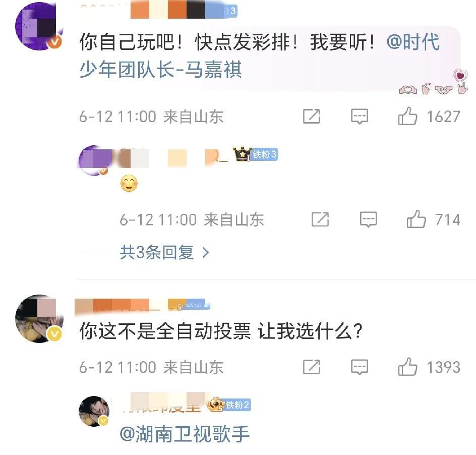Tap the repost icon on the smiley reply
476x455 pixels.
(320, 219)
